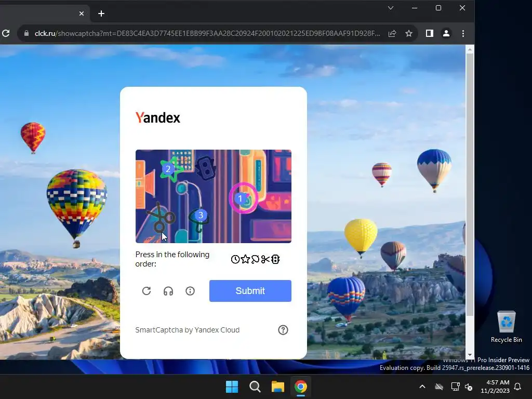The width and height of the screenshot is (532, 399).
Task: Refresh the captcha with the circular arrow
Action: [147, 291]
